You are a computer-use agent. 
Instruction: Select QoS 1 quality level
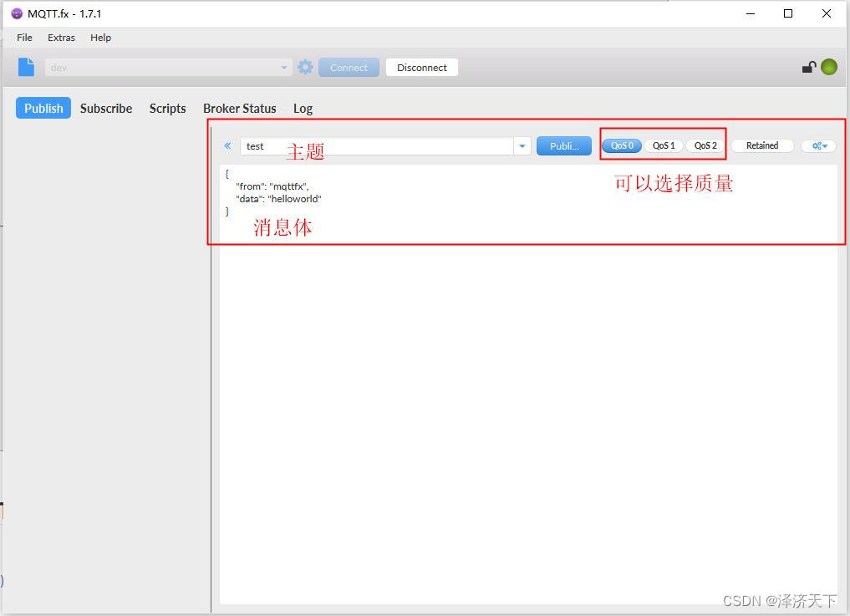[x=664, y=146]
